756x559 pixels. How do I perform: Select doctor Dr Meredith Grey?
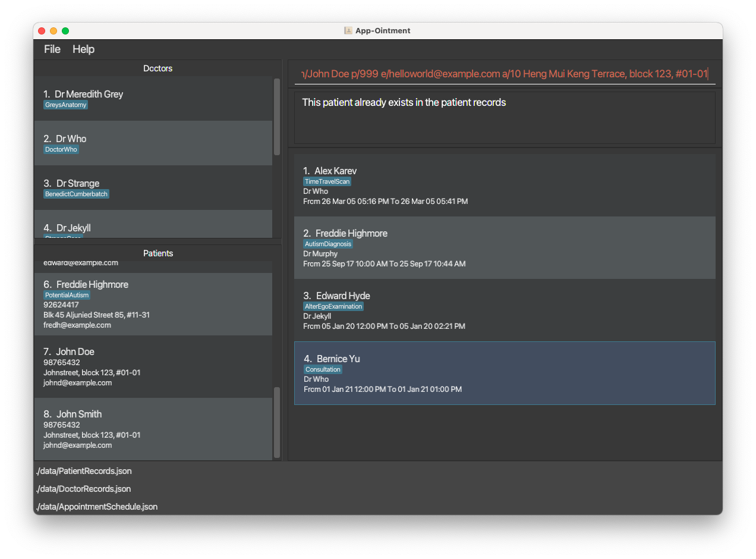pyautogui.click(x=153, y=99)
